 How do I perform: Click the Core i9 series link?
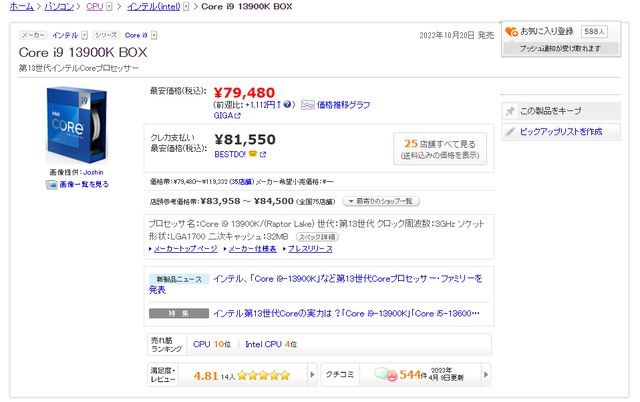136,36
